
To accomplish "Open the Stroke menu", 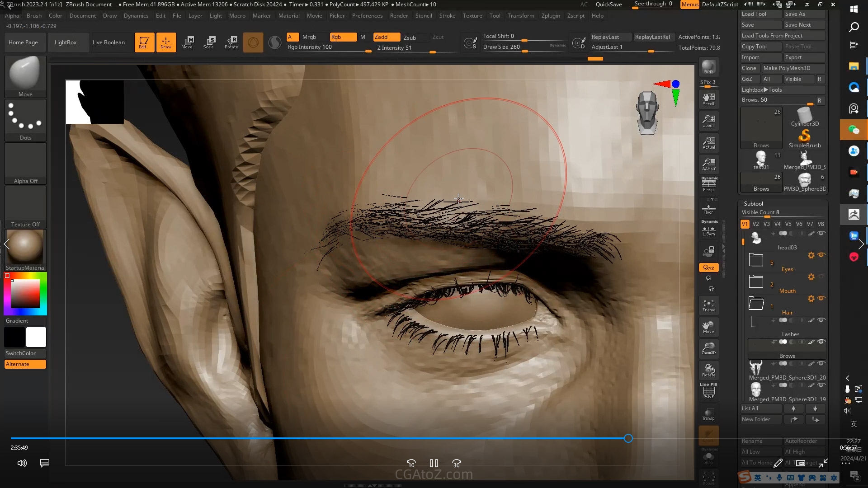I will tap(447, 16).
